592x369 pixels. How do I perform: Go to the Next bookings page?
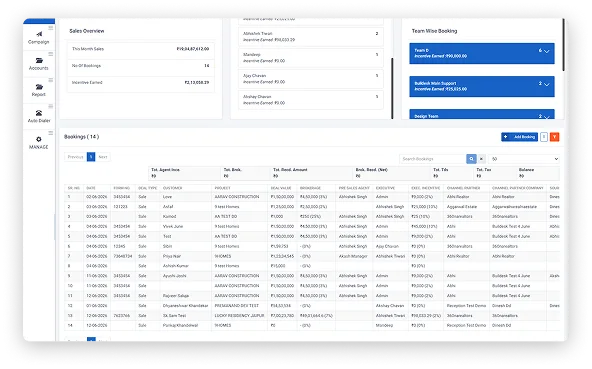click(x=103, y=157)
